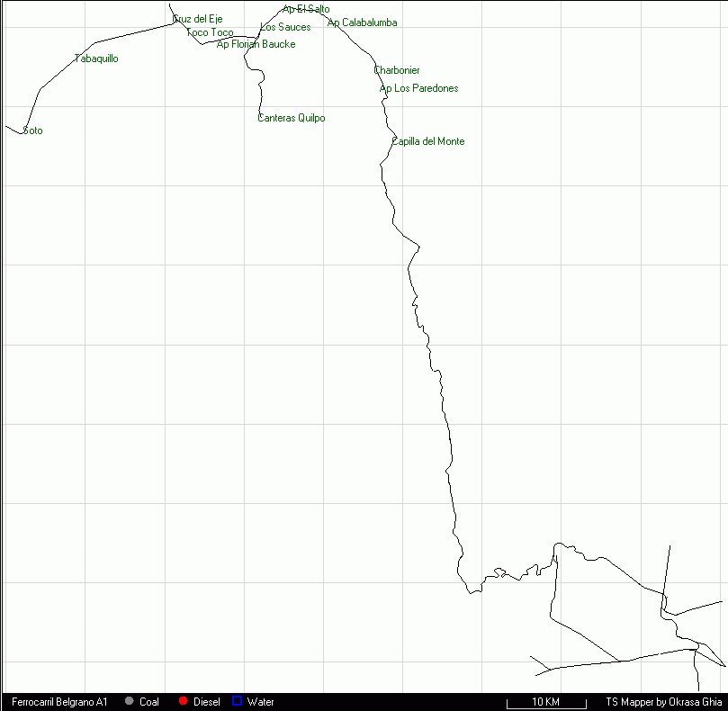Image resolution: width=728 pixels, height=711 pixels.
Task: Click the Coal legend marker icon
Action: (130, 701)
